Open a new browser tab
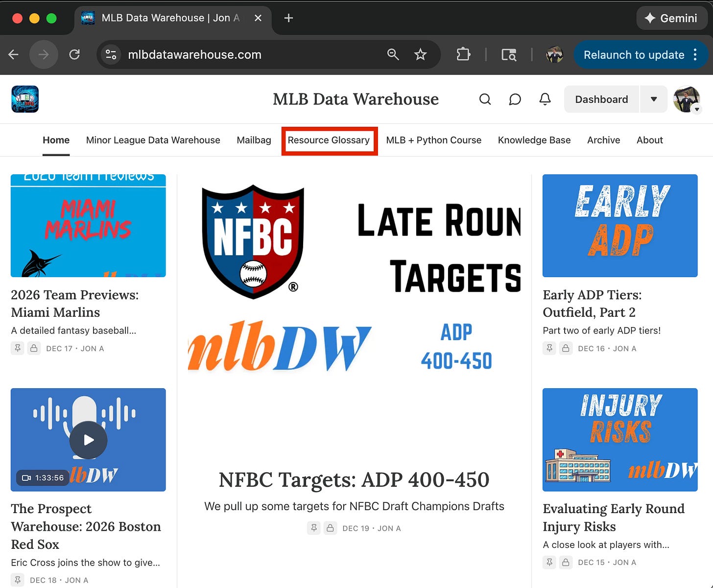713x588 pixels. pyautogui.click(x=288, y=18)
